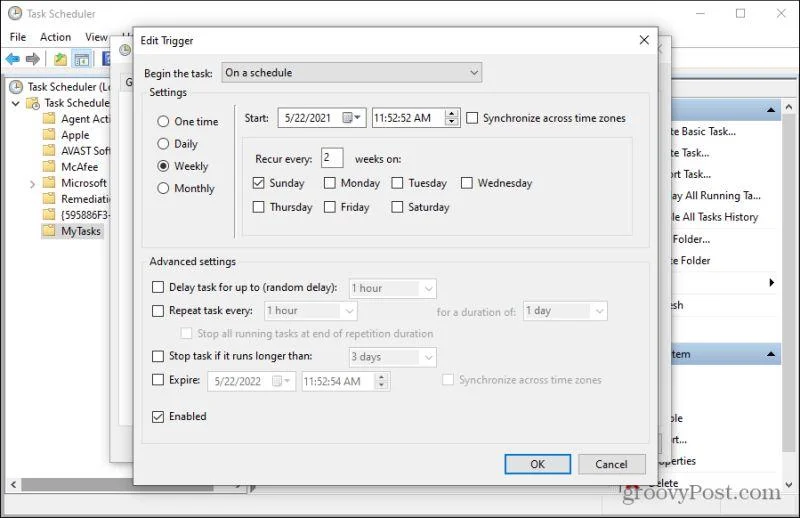Decrease start time with down spinner
Viewport: 800px width, 518px height.
452,122
